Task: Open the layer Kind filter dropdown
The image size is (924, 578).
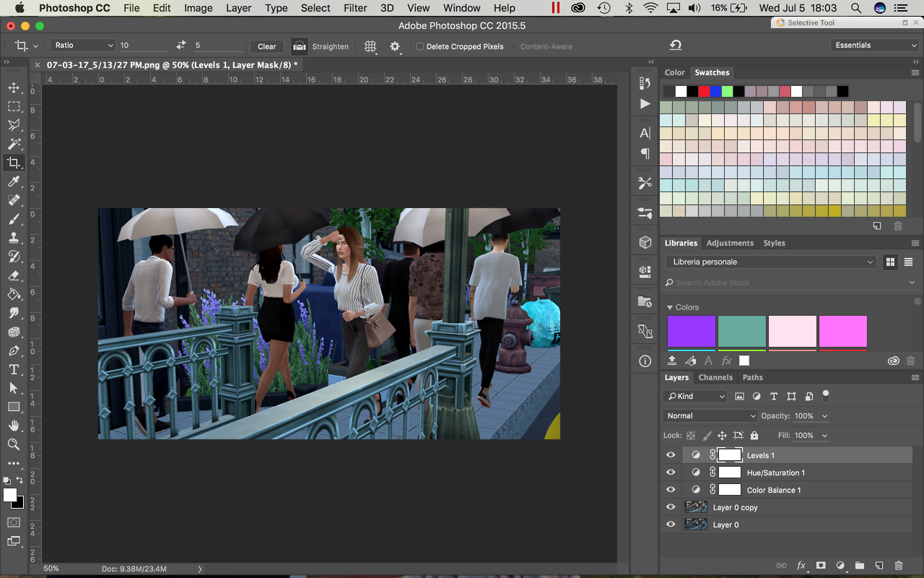Action: (x=694, y=396)
